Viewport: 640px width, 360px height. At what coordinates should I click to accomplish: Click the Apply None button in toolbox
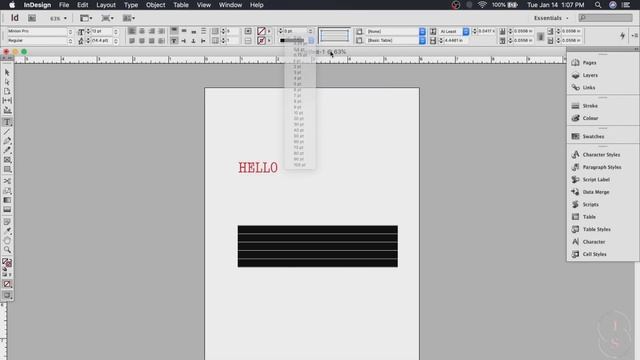coord(7,284)
